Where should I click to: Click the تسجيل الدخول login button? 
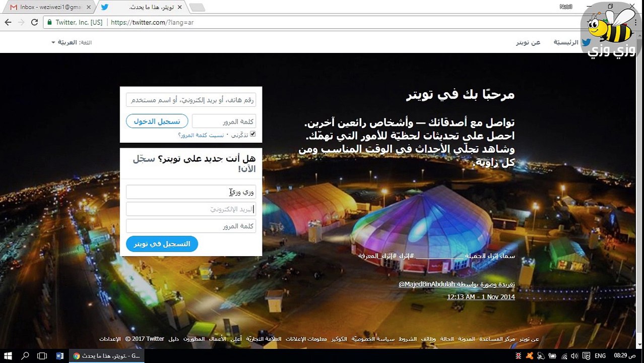(x=157, y=122)
